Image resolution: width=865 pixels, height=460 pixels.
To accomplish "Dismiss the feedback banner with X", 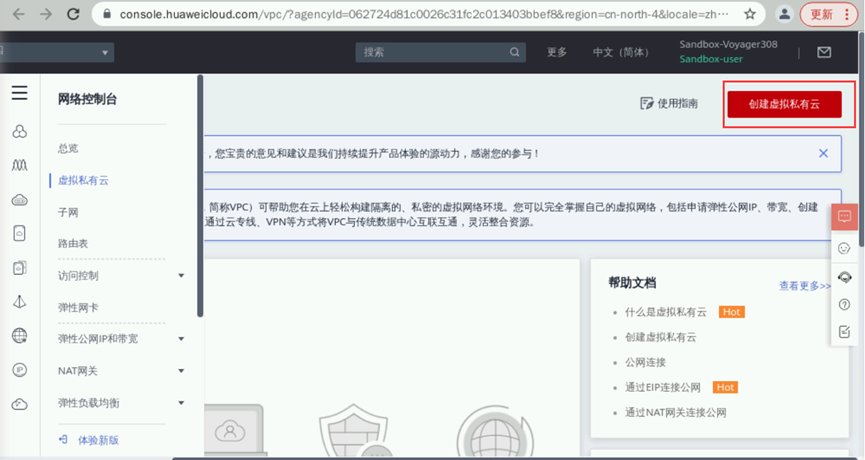I will point(823,153).
